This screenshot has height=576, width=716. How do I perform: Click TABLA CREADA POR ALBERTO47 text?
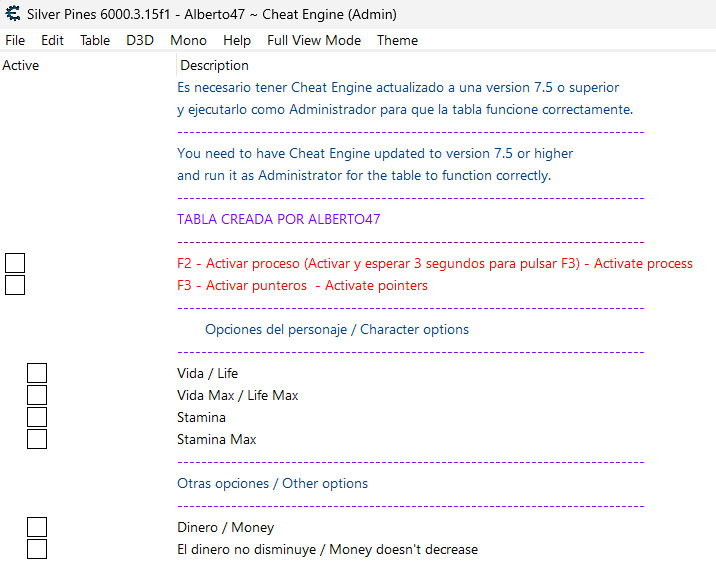(x=279, y=219)
